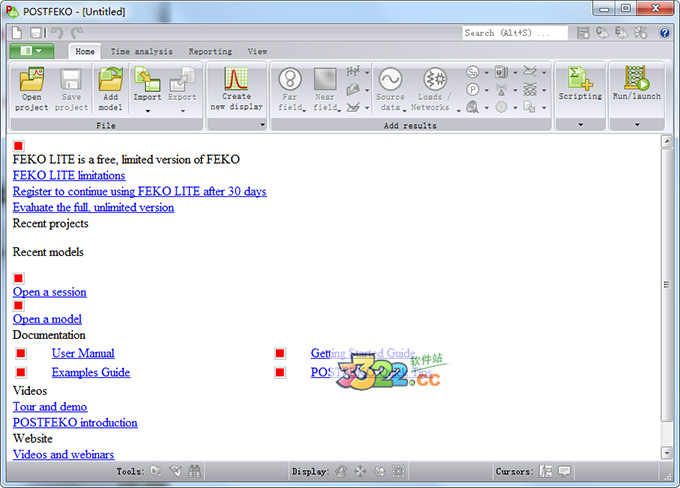Click the Power (P) results icon
Image resolution: width=680 pixels, height=488 pixels.
[x=472, y=90]
